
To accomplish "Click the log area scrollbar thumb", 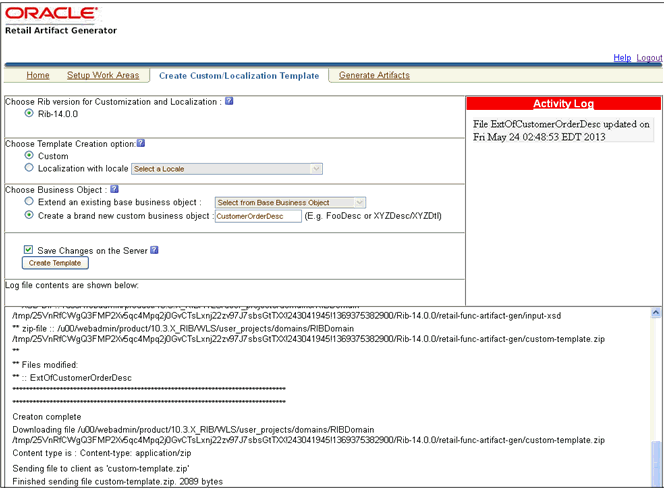I will (x=656, y=463).
